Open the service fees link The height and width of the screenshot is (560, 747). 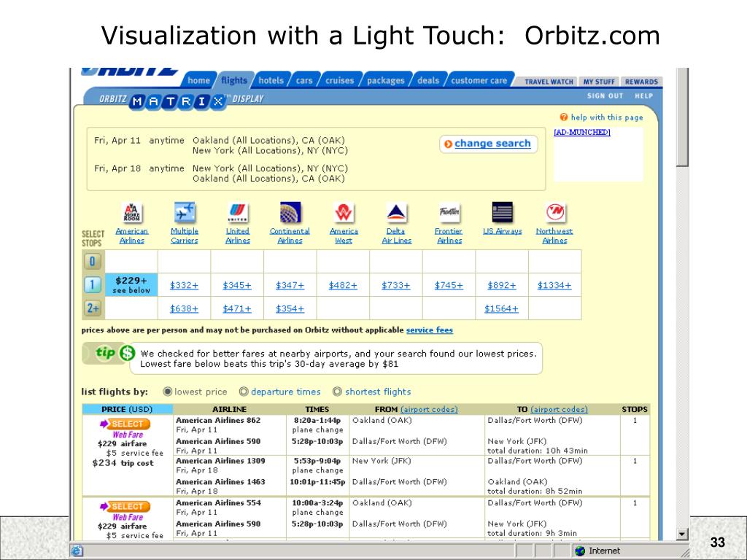pyautogui.click(x=429, y=330)
